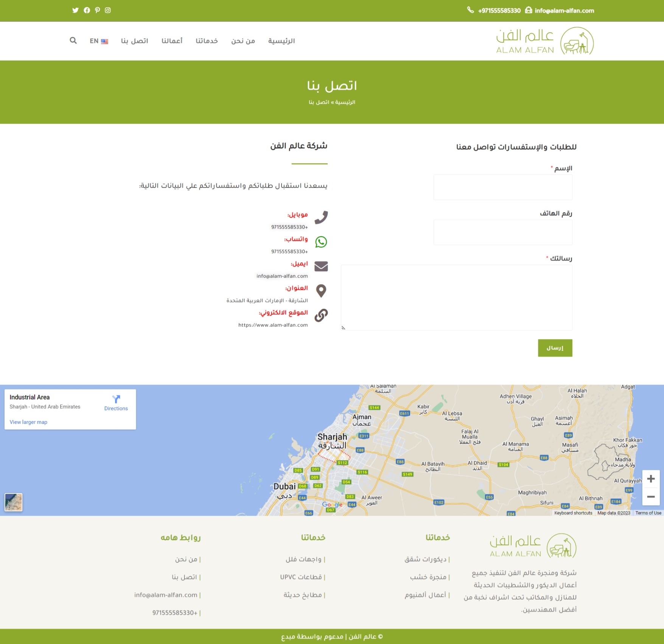This screenshot has height=644, width=664.
Task: Click the map Directions icon
Action: pos(116,399)
